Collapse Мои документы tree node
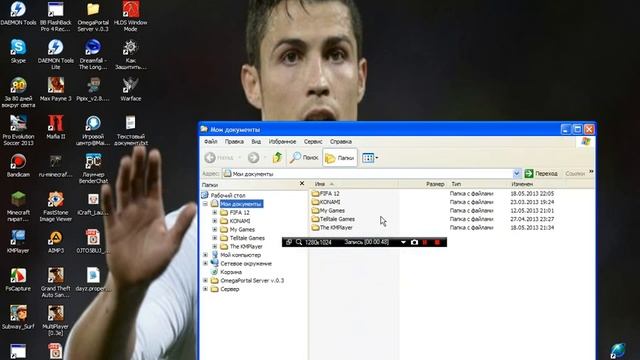 pyautogui.click(x=205, y=204)
